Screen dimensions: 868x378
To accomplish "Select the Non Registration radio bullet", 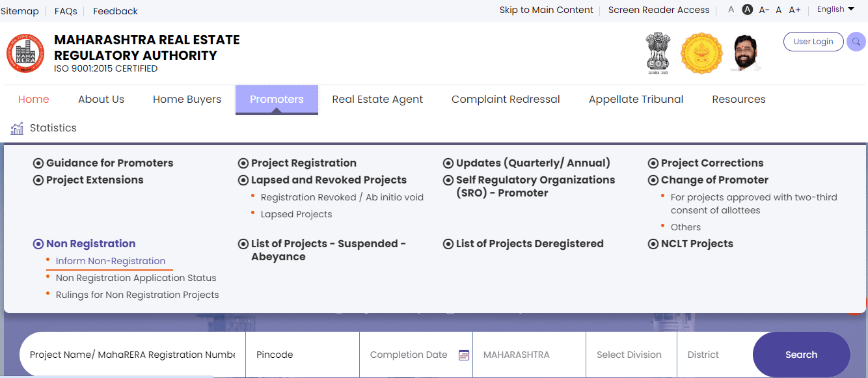I will point(38,243).
